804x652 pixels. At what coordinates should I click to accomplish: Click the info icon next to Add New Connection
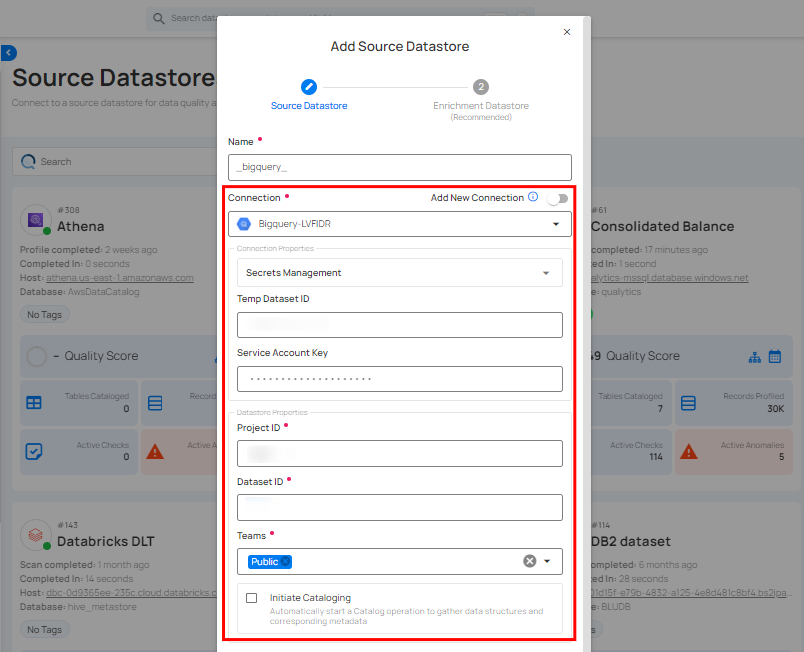tap(531, 198)
